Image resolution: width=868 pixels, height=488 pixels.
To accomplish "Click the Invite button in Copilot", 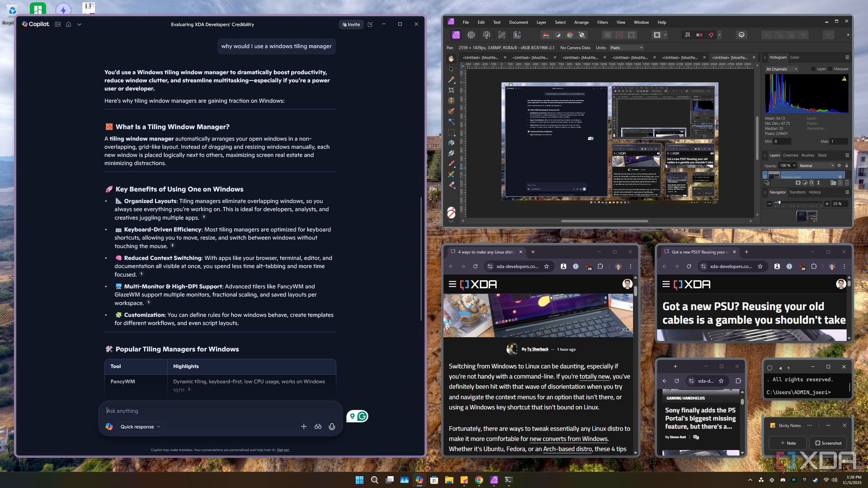I will (351, 24).
